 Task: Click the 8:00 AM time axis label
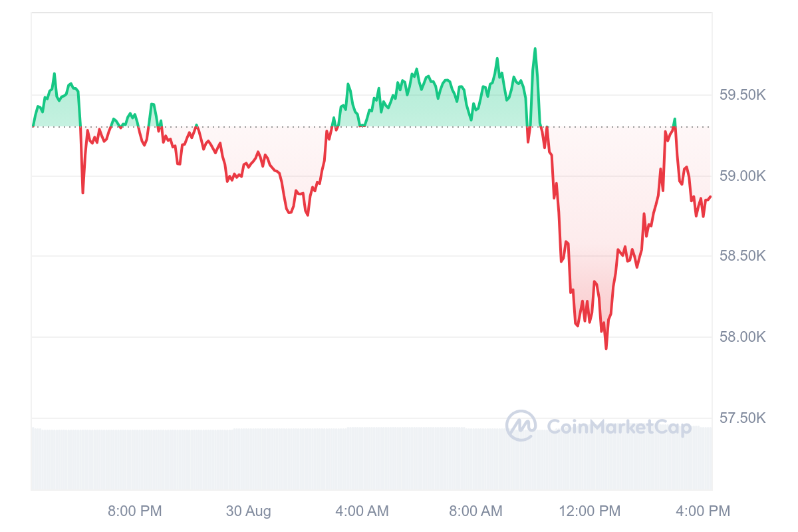[x=475, y=511]
